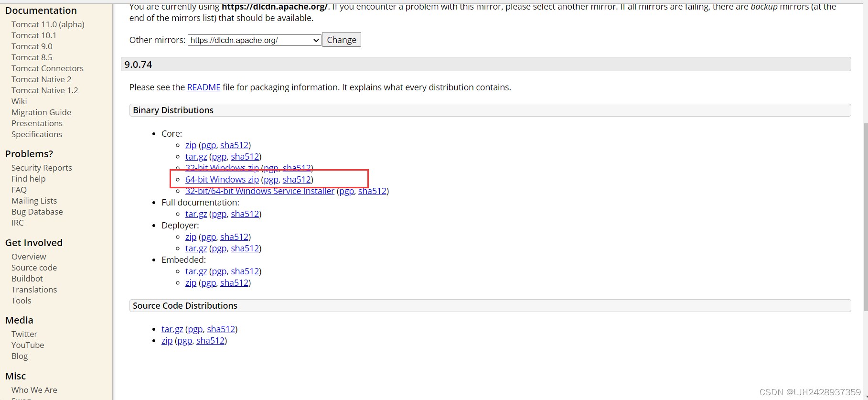Open the Specifications page
Viewport: 868px width, 400px height.
click(x=37, y=134)
